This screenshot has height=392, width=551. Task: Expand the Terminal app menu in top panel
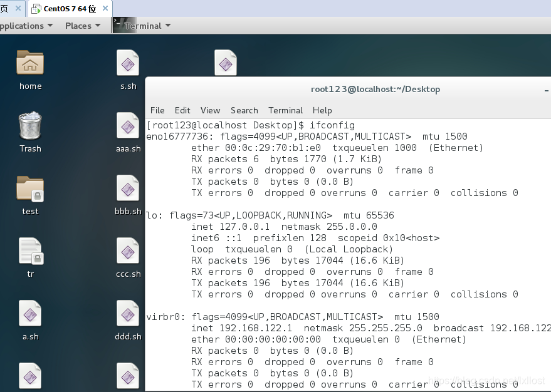tap(147, 26)
